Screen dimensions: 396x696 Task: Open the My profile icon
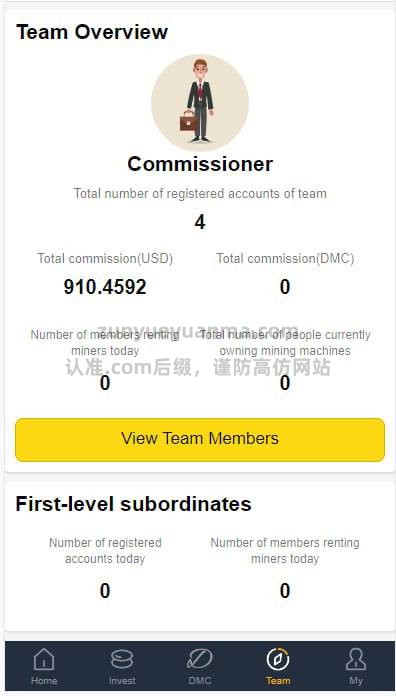pos(356,659)
